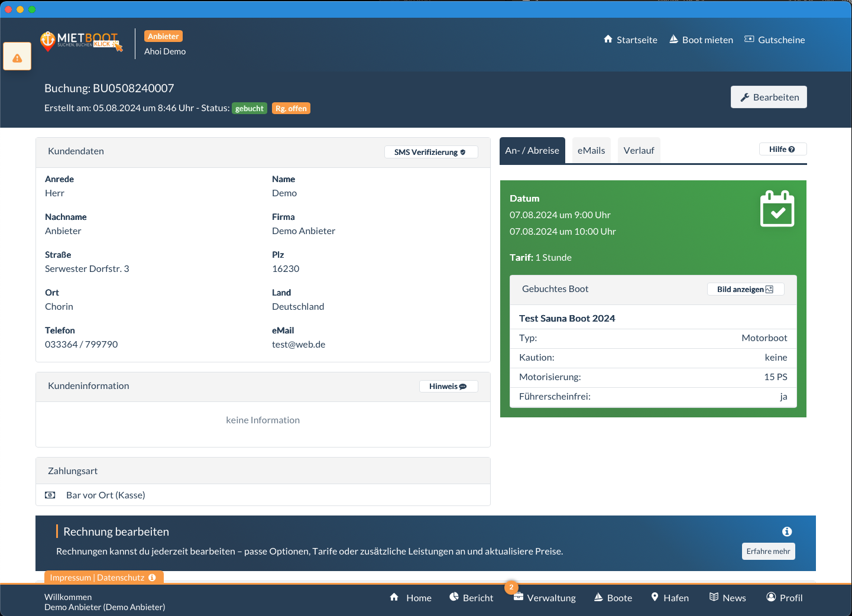The width and height of the screenshot is (852, 616).
Task: Open Bericht pie chart in footer
Action: 471,598
